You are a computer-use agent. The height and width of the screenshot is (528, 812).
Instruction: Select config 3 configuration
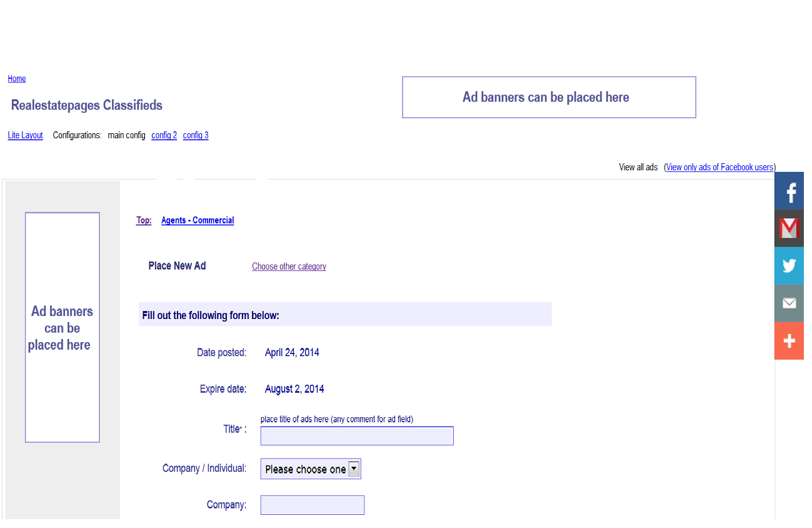196,135
